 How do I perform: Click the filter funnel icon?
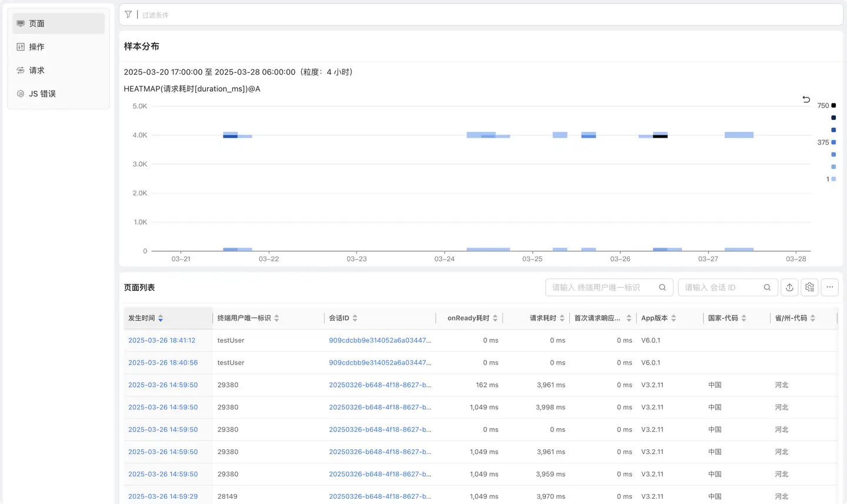click(x=128, y=15)
